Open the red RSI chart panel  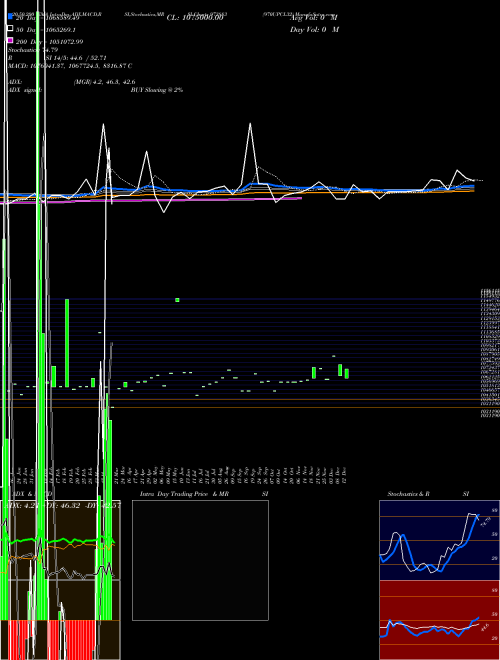pyautogui.click(x=439, y=620)
